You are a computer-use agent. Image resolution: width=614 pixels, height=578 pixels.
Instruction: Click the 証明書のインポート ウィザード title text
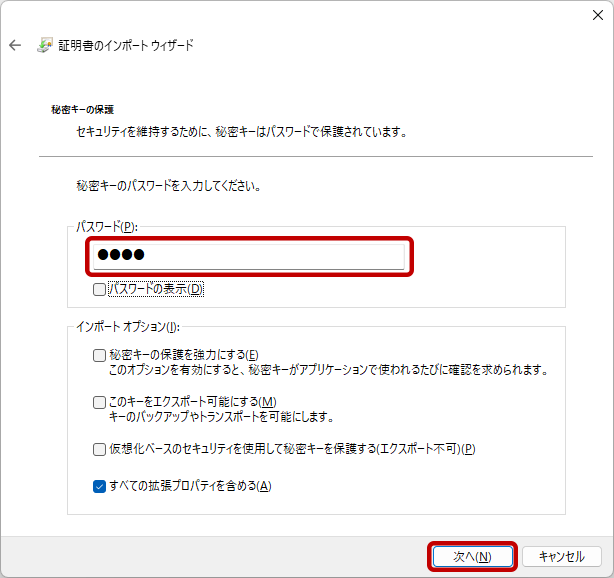(128, 46)
